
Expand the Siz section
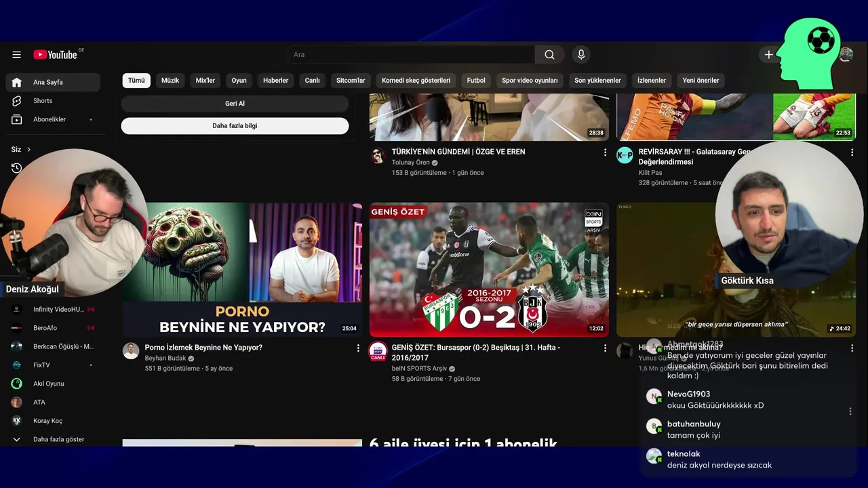click(x=21, y=149)
